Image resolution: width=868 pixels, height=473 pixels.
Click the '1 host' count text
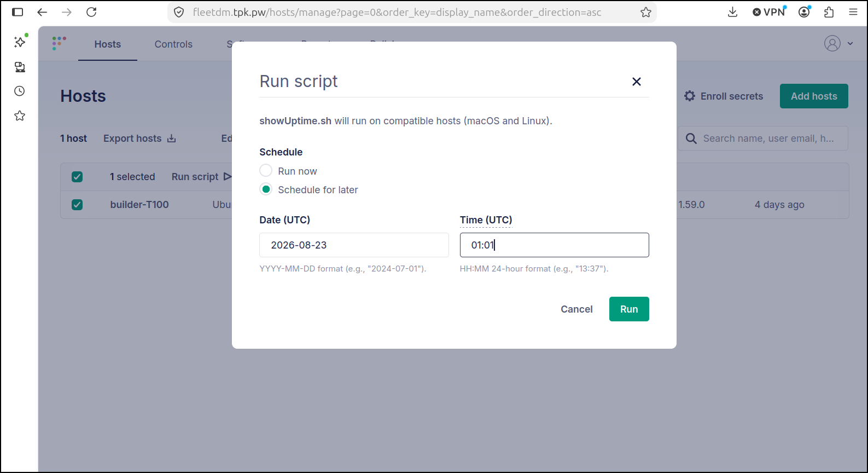tap(73, 139)
